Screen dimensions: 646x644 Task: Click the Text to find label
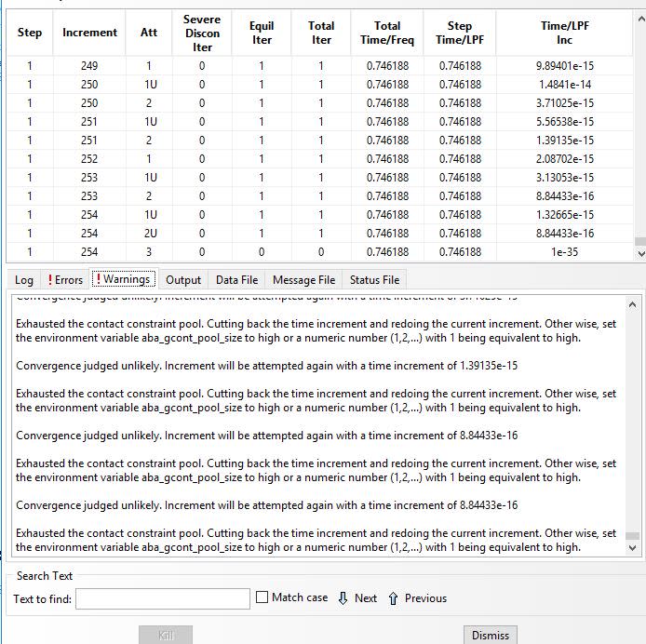tap(43, 598)
